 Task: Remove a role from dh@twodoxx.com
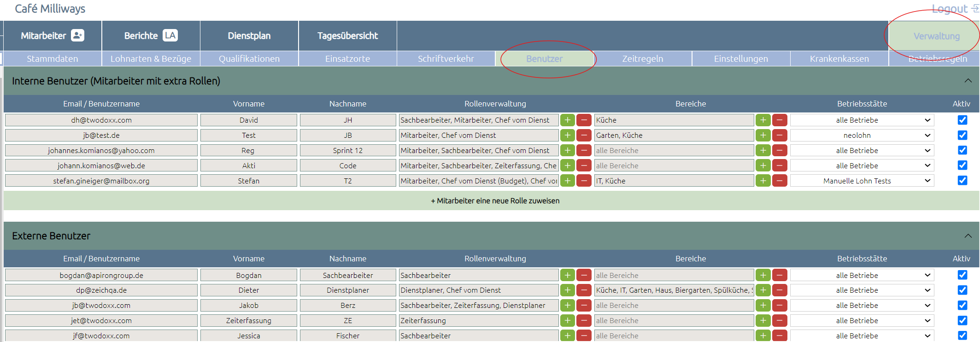coord(584,120)
